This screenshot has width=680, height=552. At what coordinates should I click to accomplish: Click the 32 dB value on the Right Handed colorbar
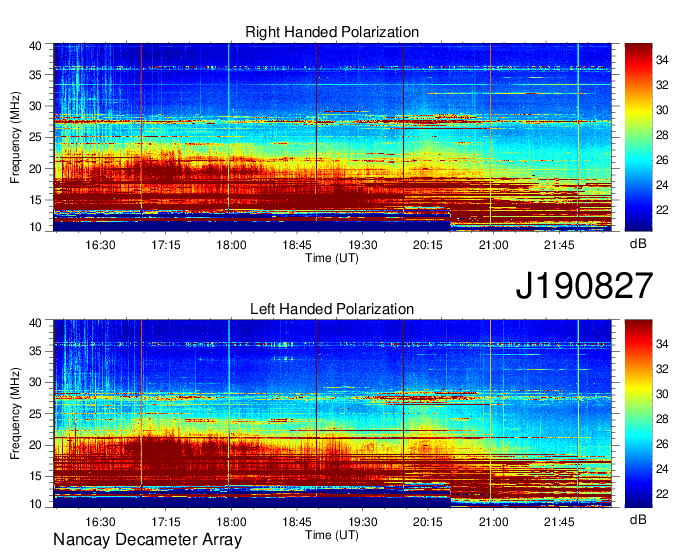pos(662,85)
